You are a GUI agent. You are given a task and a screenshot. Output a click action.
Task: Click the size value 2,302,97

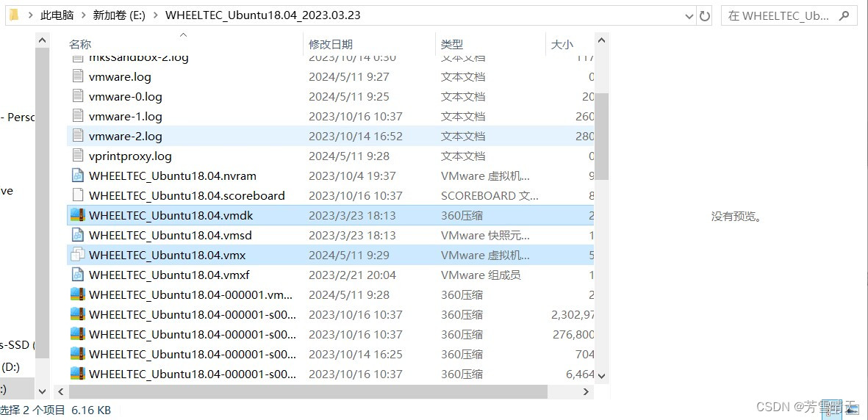click(x=573, y=315)
